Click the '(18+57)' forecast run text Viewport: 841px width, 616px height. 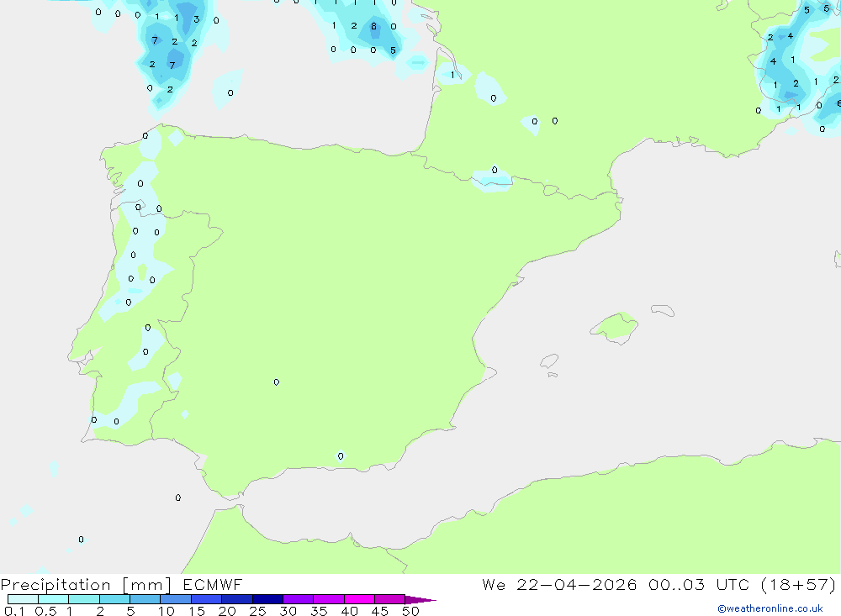[798, 584]
